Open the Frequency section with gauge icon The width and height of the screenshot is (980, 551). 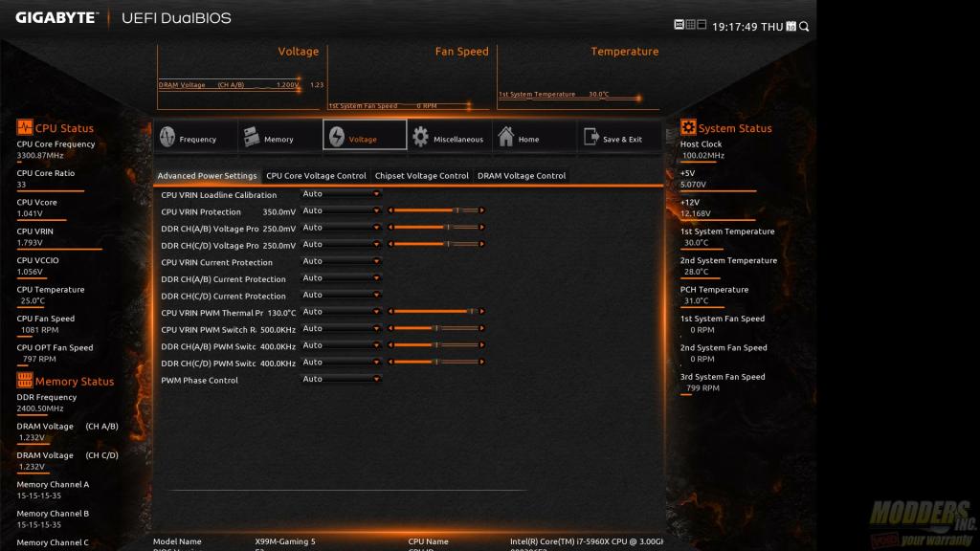[195, 138]
